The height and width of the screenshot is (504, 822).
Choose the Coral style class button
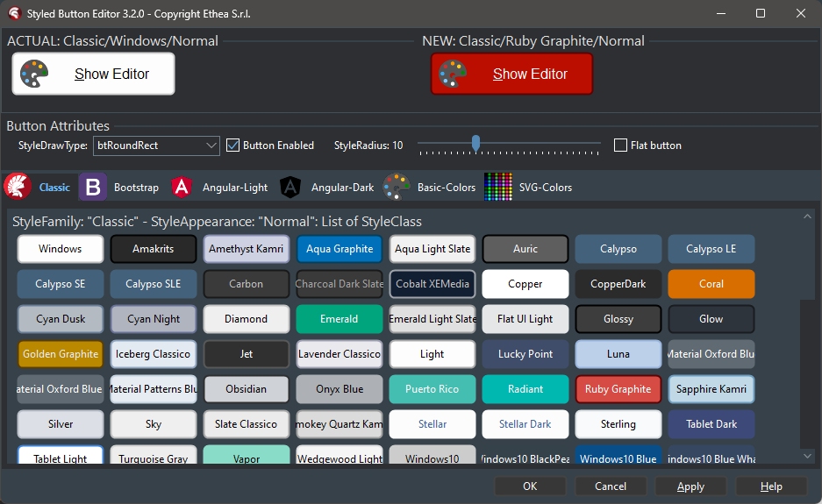tap(711, 284)
